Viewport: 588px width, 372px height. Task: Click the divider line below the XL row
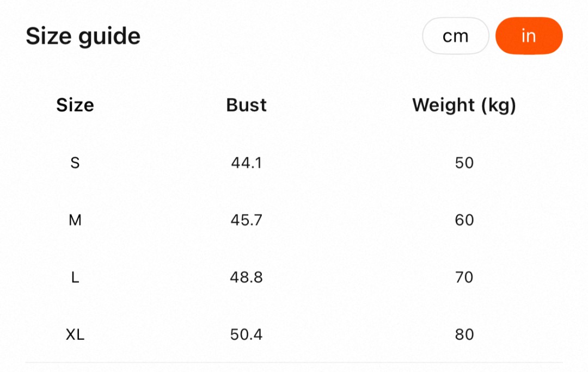coord(294,362)
